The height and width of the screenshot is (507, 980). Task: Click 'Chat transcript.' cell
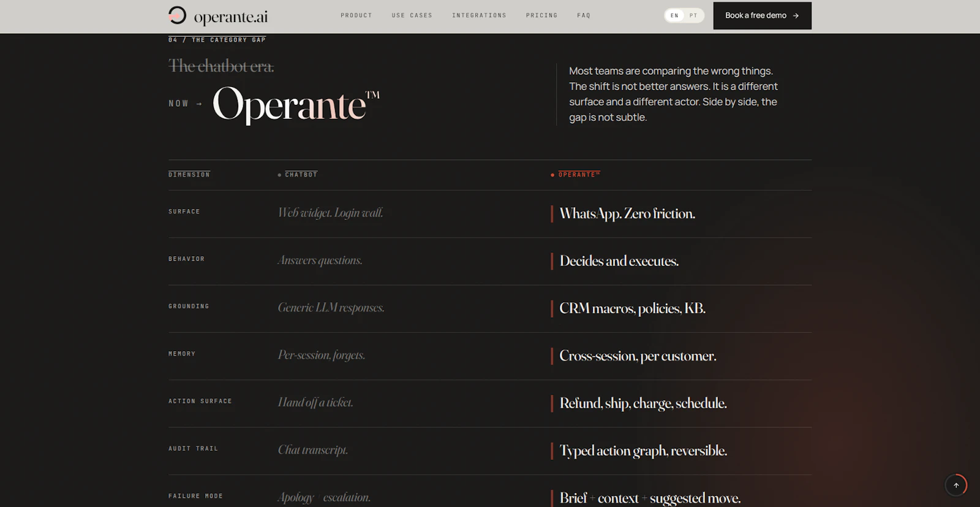pyautogui.click(x=313, y=450)
